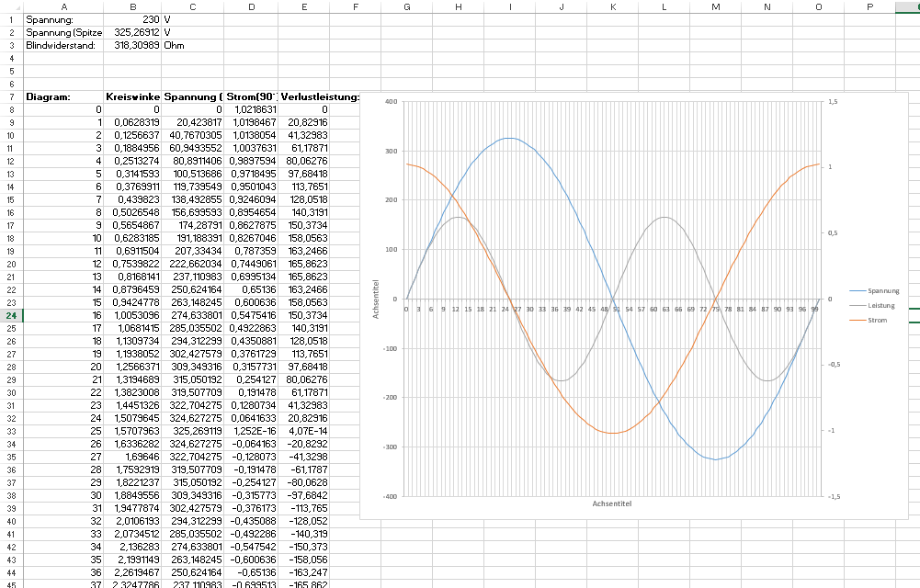Click the cell with value 4,07E-14

click(304, 431)
